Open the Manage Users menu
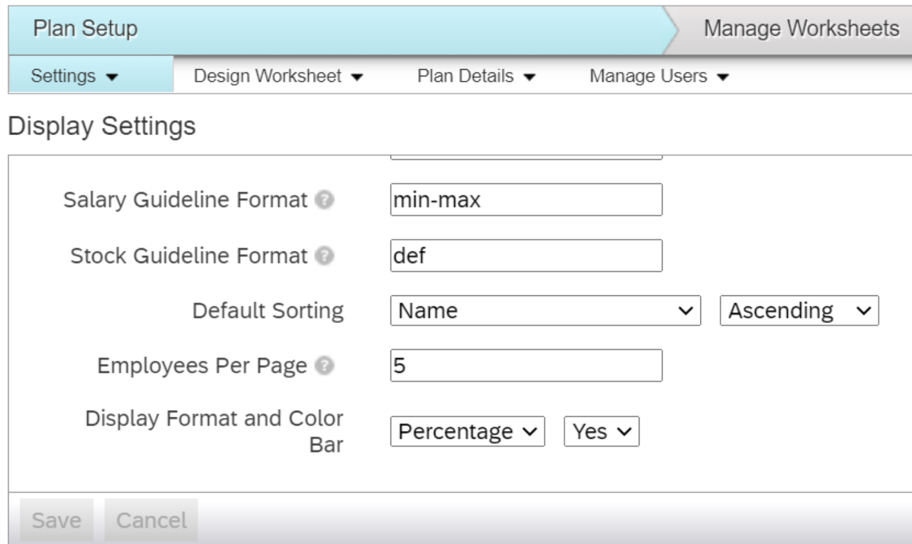 point(658,76)
